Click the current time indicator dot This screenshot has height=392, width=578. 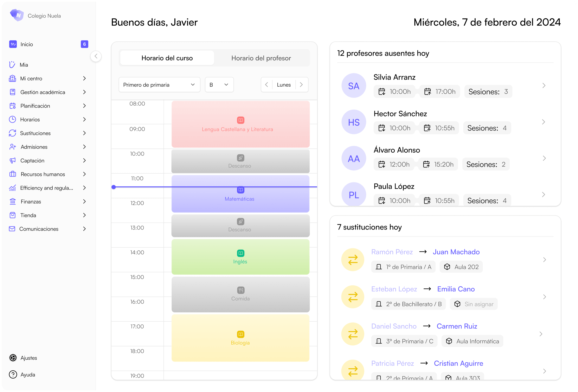click(x=114, y=187)
